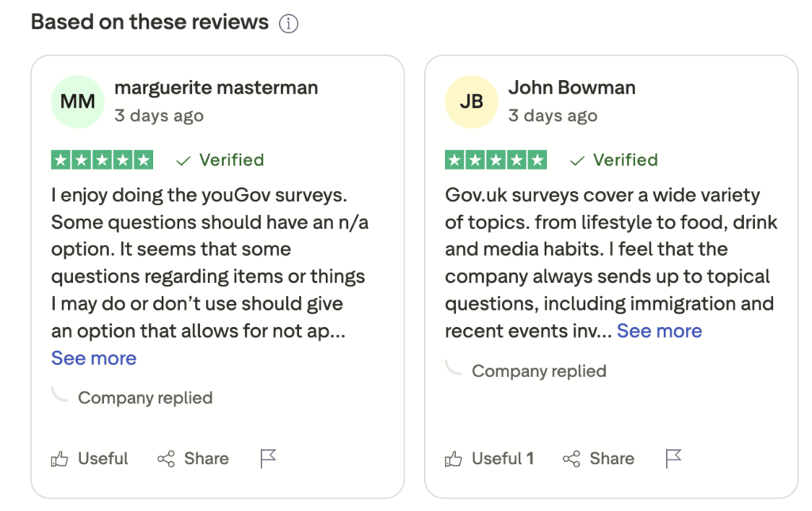812x511 pixels.
Task: Click John Bowman's reviewer name
Action: pyautogui.click(x=573, y=87)
